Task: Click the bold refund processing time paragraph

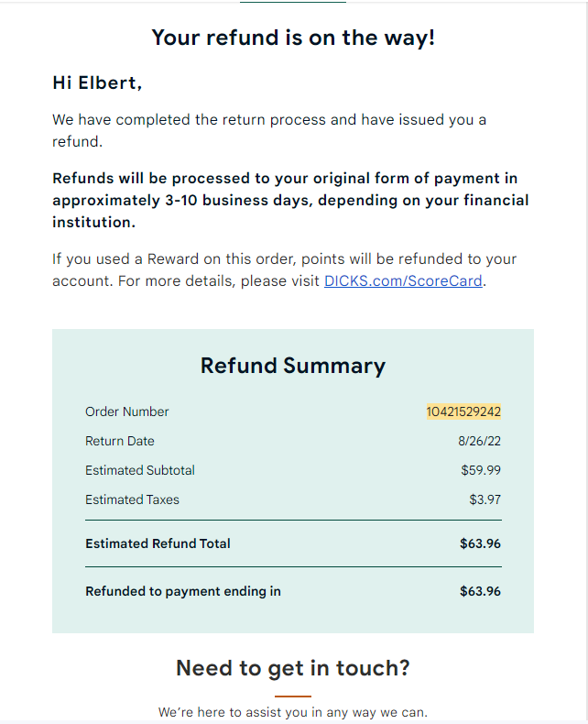Action: coord(290,200)
